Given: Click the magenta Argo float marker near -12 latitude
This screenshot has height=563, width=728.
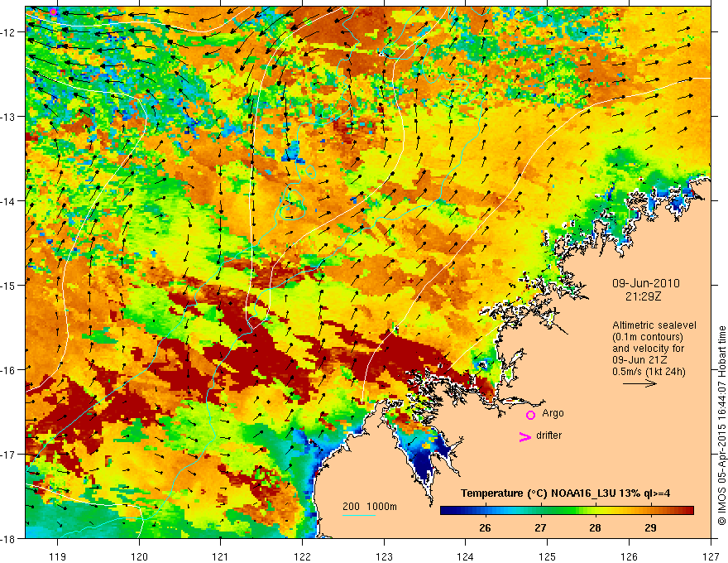Looking at the screenshot, I should point(54,12).
